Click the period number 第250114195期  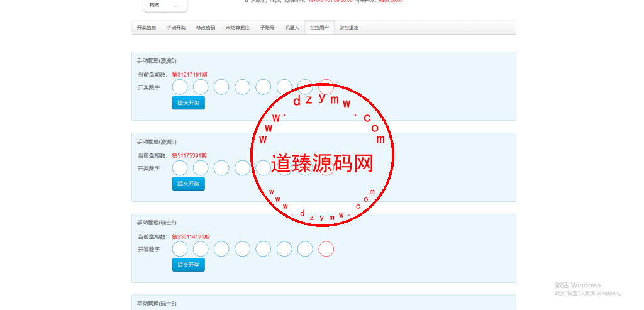(191, 237)
